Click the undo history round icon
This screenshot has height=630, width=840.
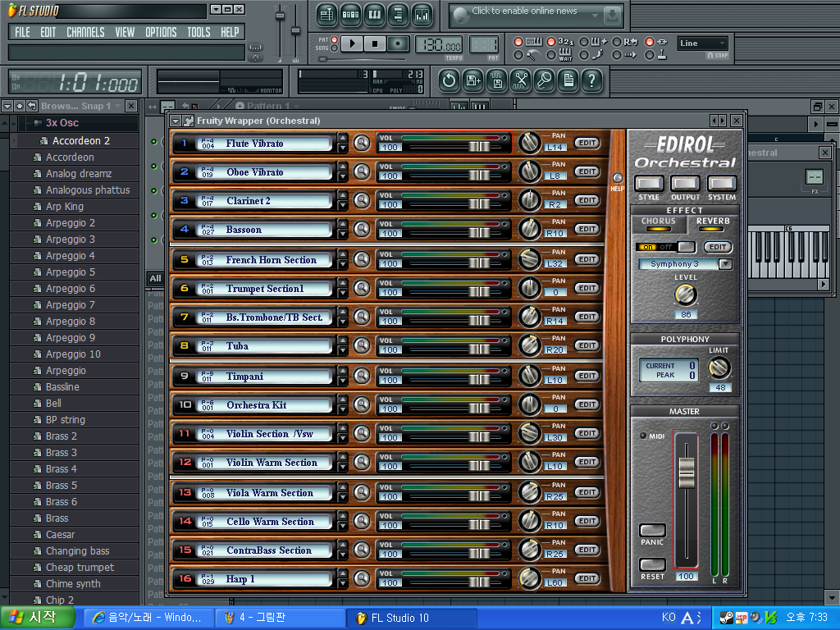pos(449,81)
